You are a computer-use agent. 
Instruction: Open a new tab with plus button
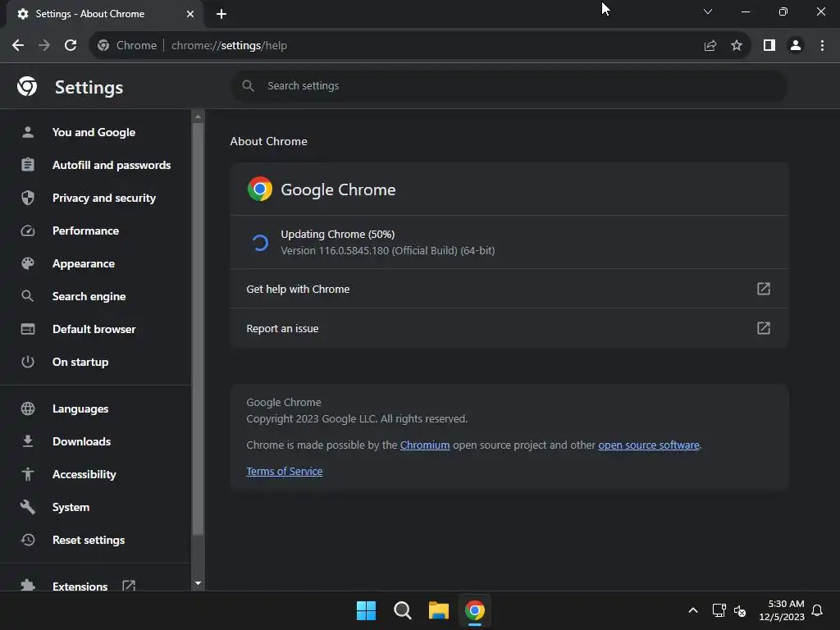pos(221,14)
